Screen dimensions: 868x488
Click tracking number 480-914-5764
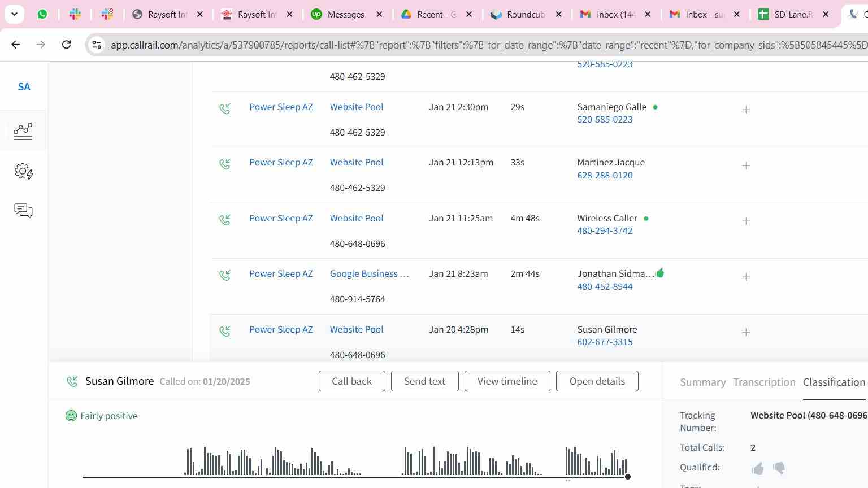[357, 299]
